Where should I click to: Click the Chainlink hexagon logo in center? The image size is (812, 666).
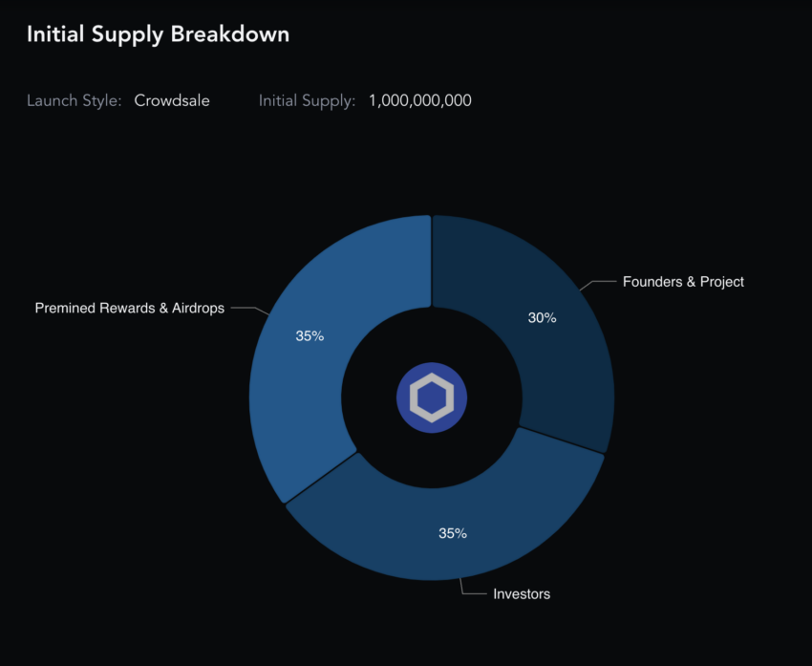point(432,397)
